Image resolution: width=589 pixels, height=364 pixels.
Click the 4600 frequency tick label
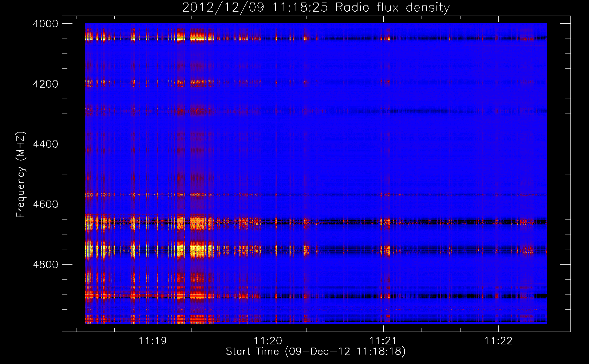click(45, 204)
